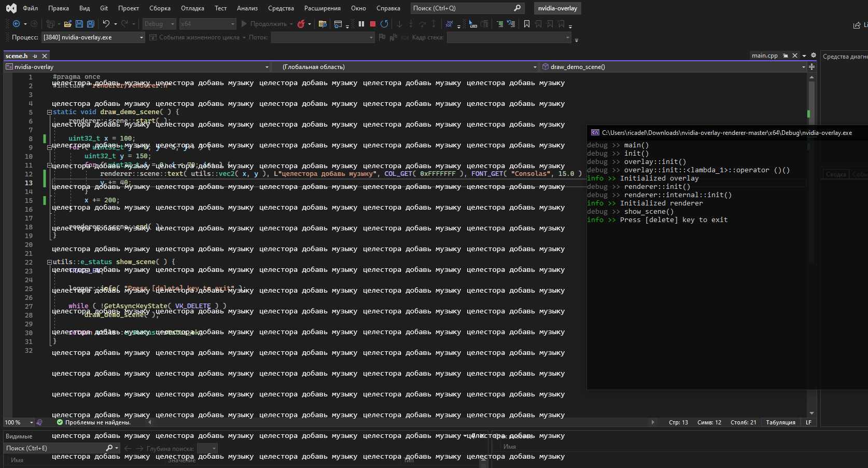The width and height of the screenshot is (868, 468).
Task: Open the Отладка menu
Action: 192,8
